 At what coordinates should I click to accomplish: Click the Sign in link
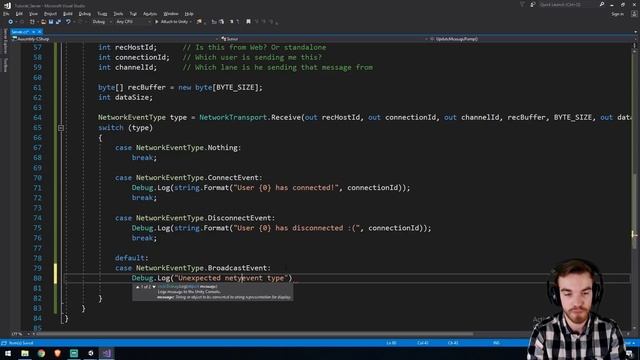pos(618,14)
